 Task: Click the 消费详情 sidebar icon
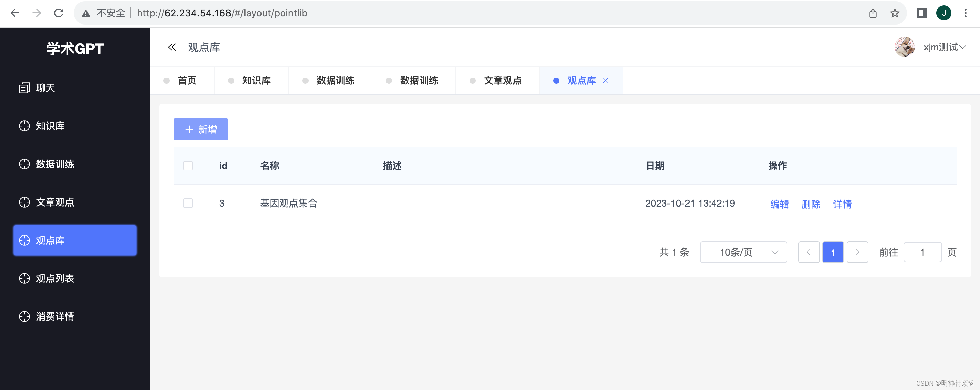point(25,316)
